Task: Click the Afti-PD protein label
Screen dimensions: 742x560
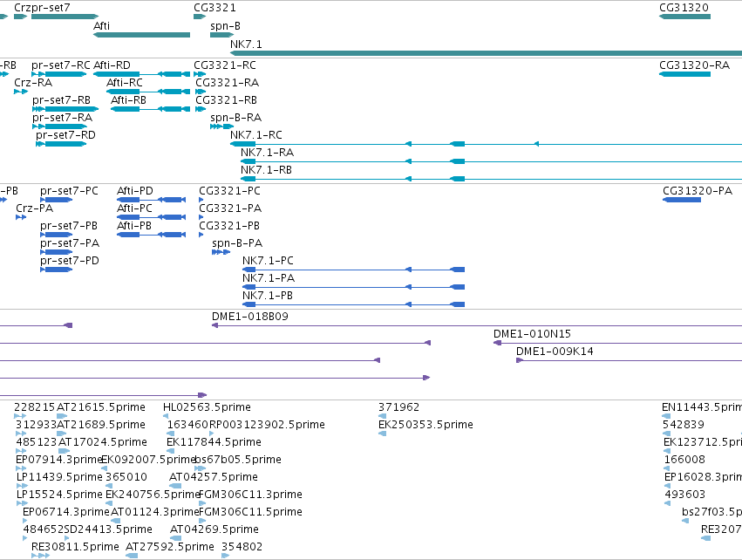Action: [135, 191]
